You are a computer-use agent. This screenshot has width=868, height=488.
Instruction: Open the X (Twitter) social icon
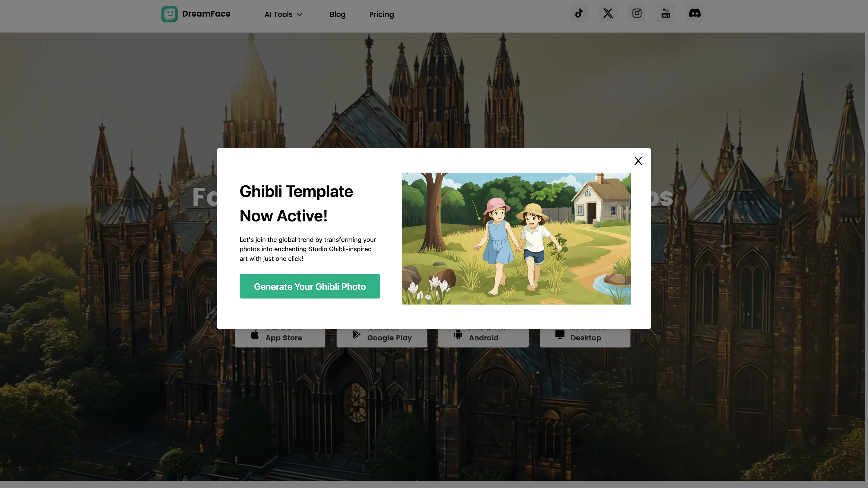click(608, 14)
